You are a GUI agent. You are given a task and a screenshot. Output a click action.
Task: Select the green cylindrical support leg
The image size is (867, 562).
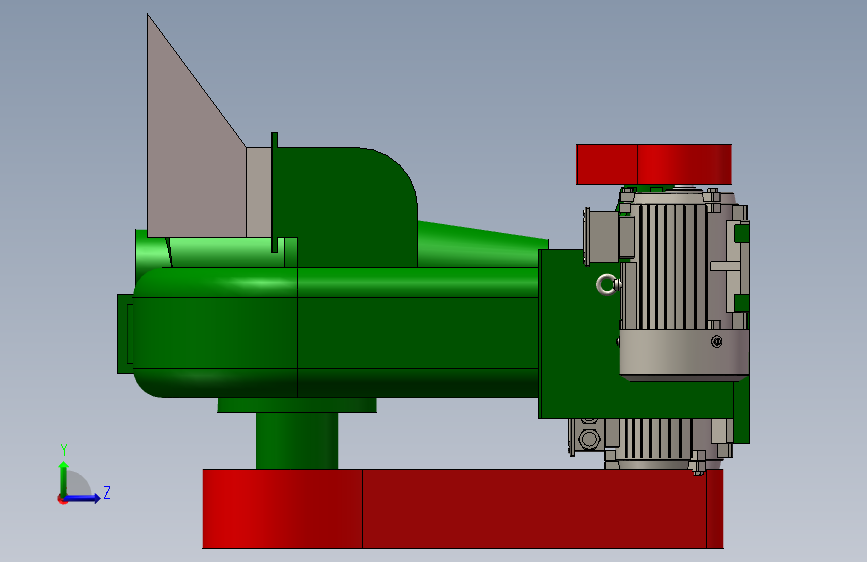(297, 441)
